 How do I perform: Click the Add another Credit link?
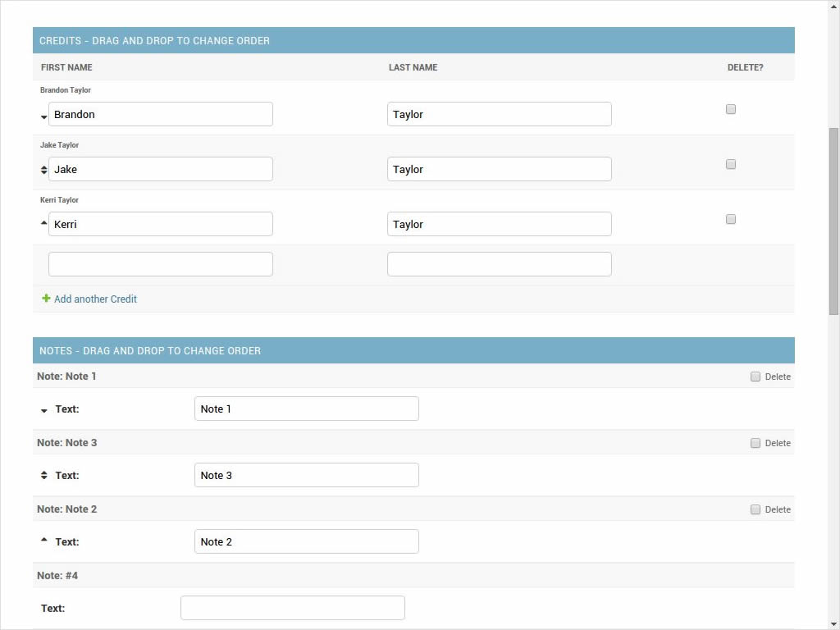95,299
